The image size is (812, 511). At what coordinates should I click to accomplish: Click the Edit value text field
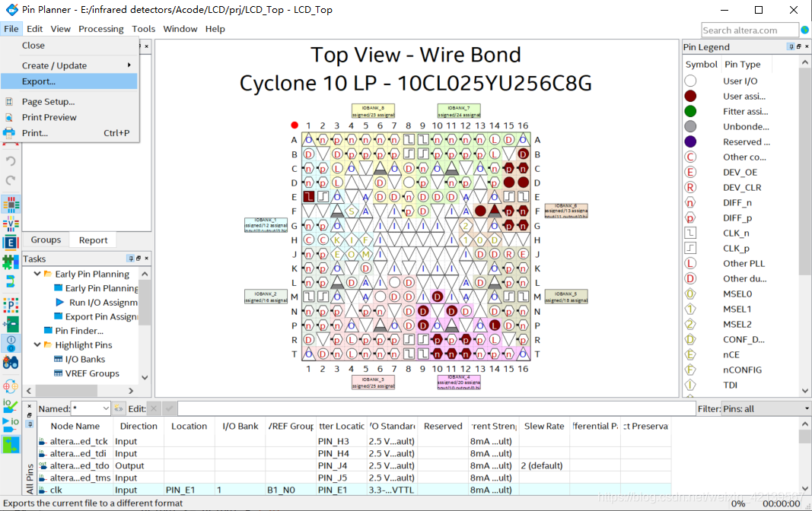[x=437, y=408]
